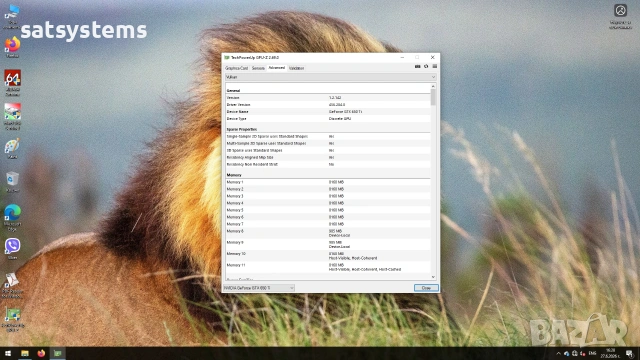
Task: Click the vertical scrollbar thumb
Action: [433, 97]
